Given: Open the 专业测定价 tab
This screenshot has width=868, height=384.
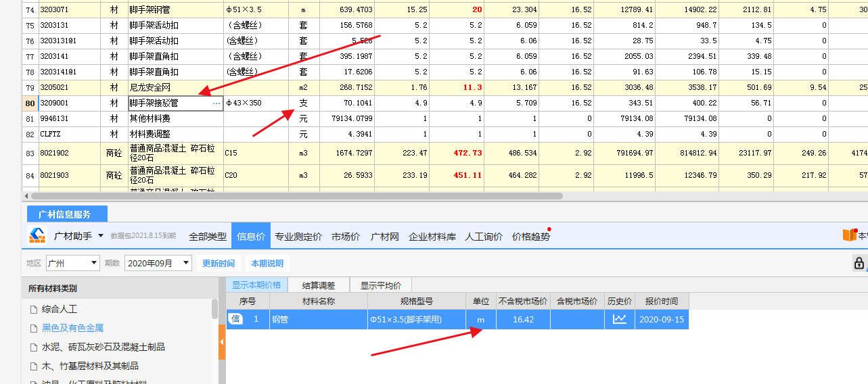Looking at the screenshot, I should tap(298, 237).
